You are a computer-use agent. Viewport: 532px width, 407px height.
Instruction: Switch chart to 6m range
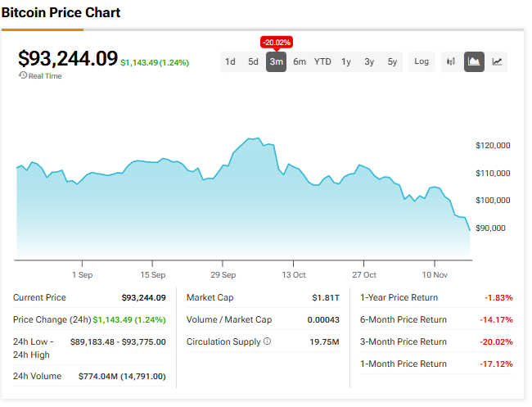tap(300, 61)
